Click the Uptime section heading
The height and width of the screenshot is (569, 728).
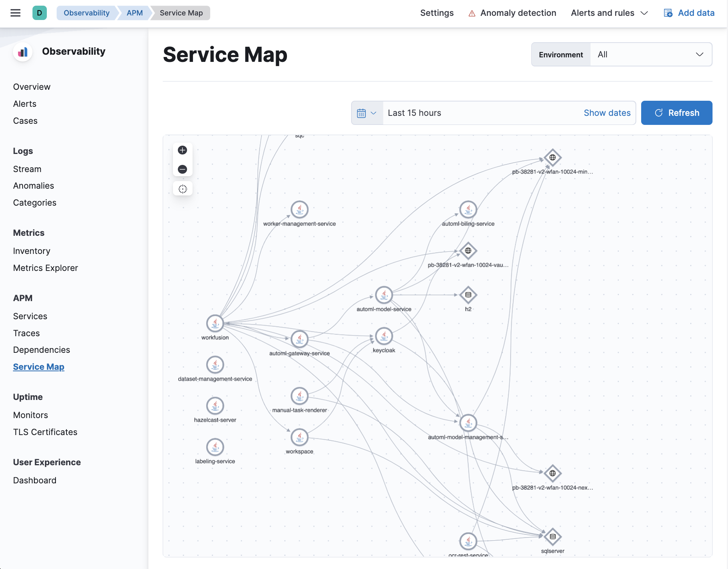(x=28, y=397)
